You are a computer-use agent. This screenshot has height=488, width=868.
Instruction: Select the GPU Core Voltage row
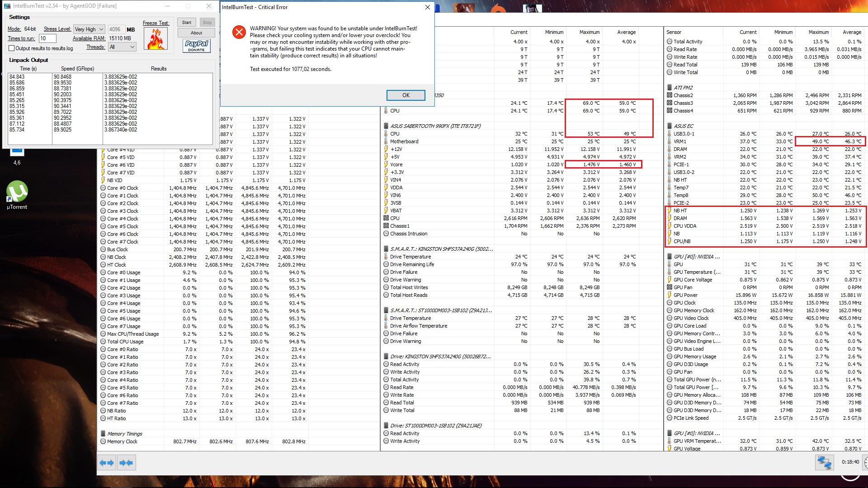click(x=765, y=280)
